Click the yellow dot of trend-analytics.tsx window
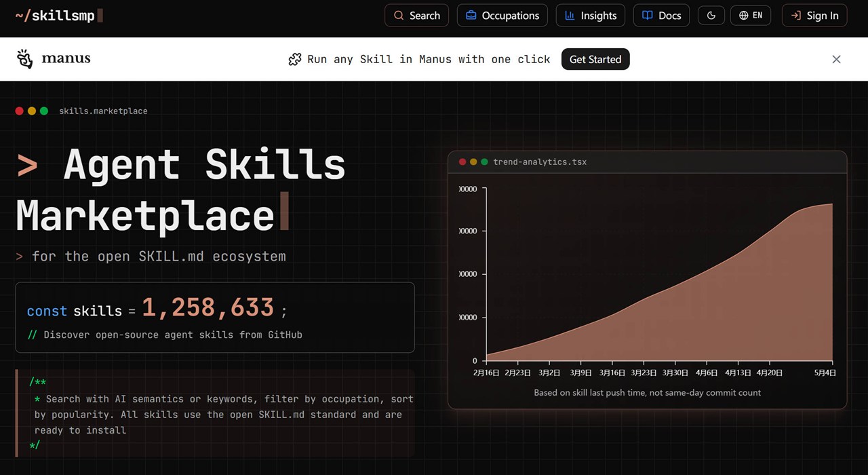Viewport: 868px width, 475px height. (x=473, y=161)
